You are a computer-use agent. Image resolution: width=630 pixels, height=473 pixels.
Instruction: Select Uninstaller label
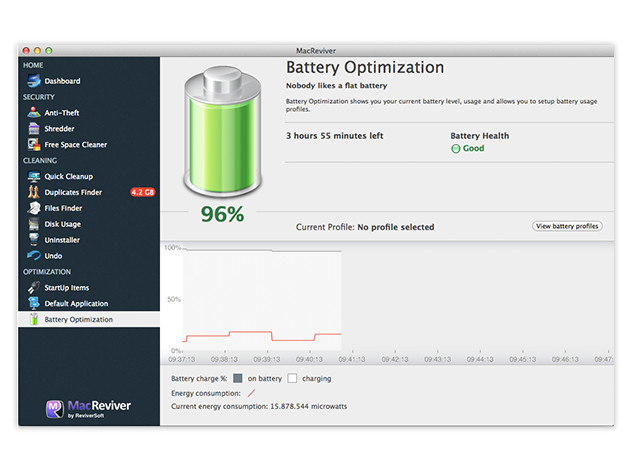tap(62, 240)
